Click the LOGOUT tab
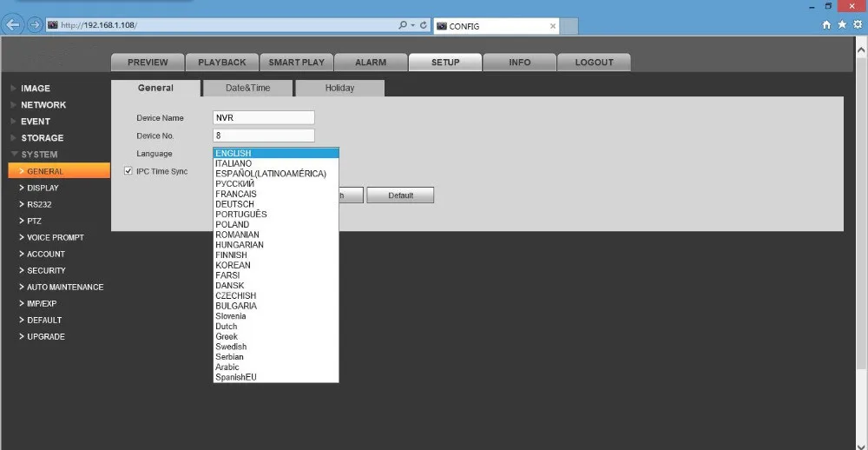 pyautogui.click(x=594, y=63)
